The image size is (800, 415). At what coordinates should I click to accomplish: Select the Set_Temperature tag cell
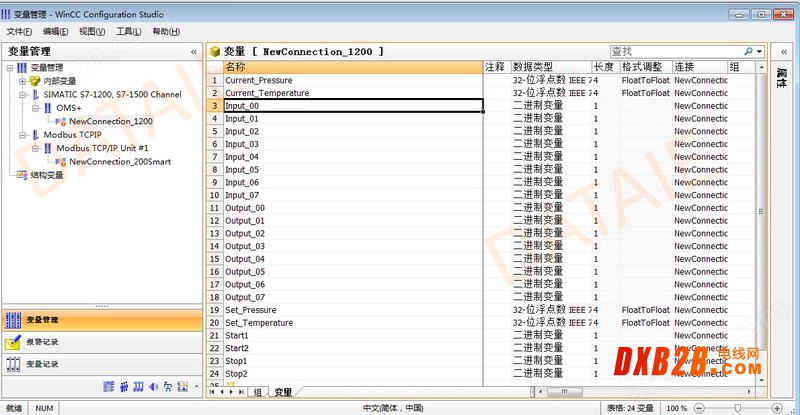click(x=353, y=323)
